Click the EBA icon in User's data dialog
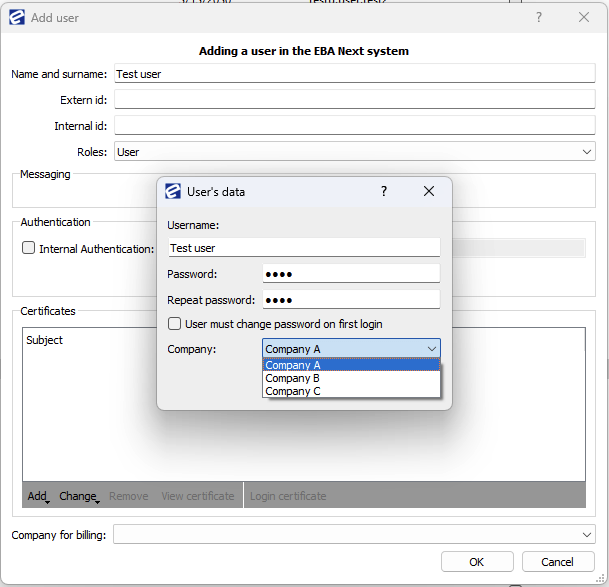The width and height of the screenshot is (609, 587). [173, 192]
